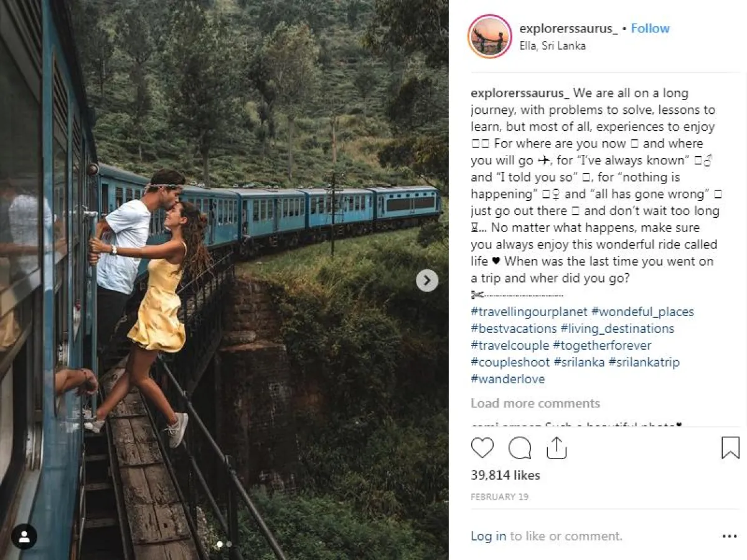Open the #wonderful_places hashtag
The width and height of the screenshot is (747, 560).
(642, 312)
